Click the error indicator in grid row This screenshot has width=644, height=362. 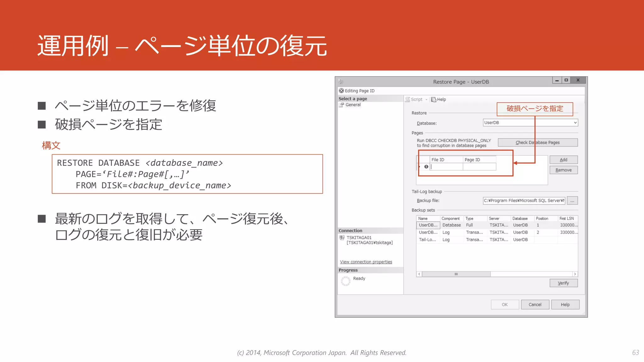click(426, 167)
